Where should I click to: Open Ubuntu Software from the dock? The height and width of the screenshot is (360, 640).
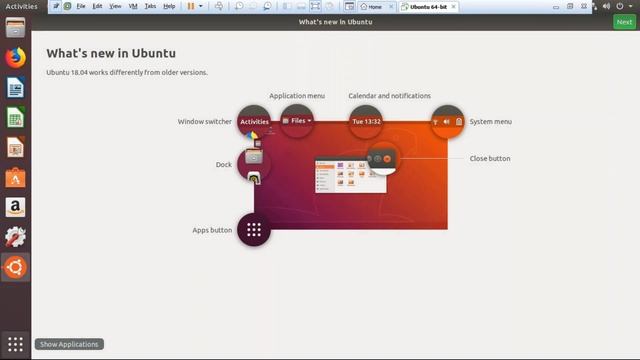point(16,177)
